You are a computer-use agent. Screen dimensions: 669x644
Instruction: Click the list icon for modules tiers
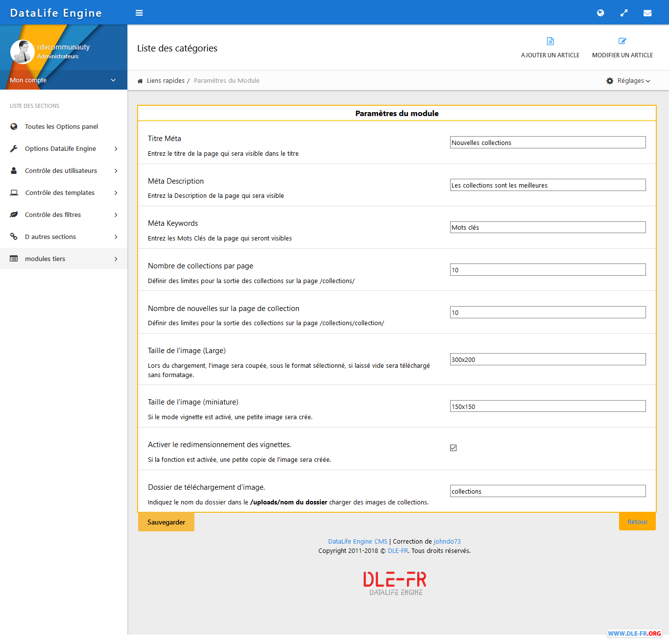pyautogui.click(x=14, y=259)
